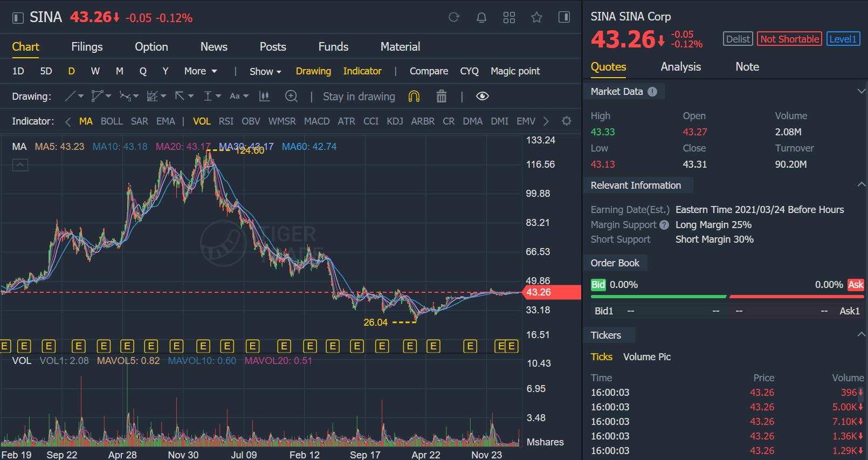This screenshot has width=868, height=460.
Task: Select the polyline shape drawing tool
Action: (97, 96)
